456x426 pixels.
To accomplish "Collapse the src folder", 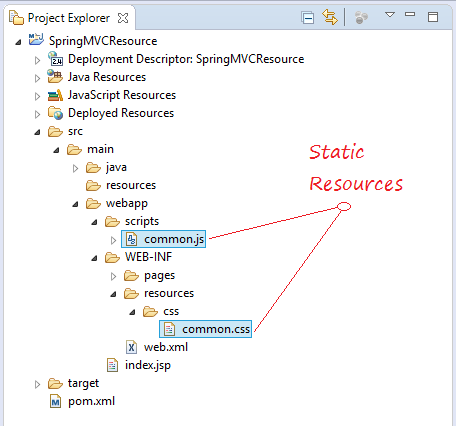I will point(37,132).
